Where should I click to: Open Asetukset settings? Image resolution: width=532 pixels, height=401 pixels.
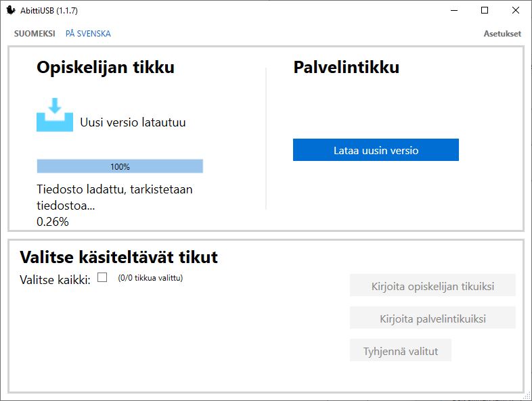(x=502, y=34)
